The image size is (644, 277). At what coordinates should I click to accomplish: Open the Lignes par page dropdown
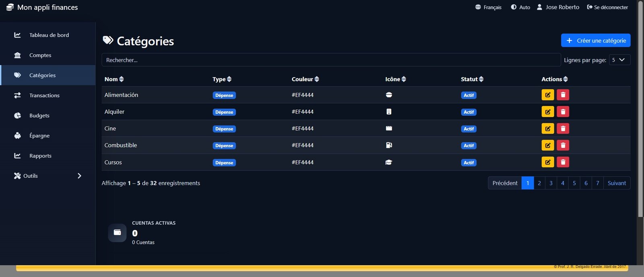pyautogui.click(x=619, y=60)
